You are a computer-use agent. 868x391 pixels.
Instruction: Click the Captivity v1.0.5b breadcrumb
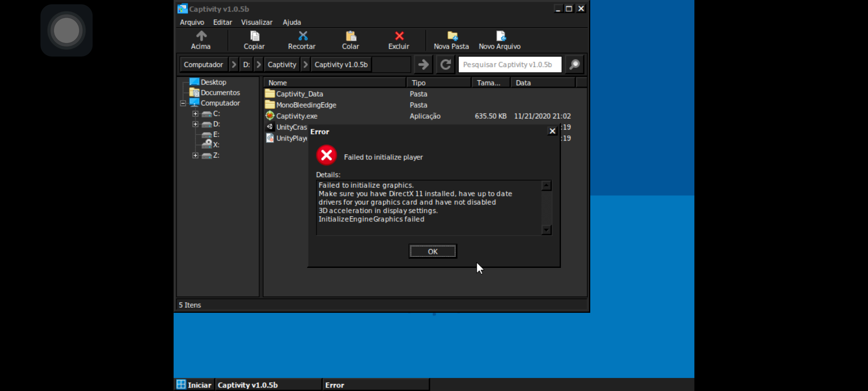(341, 65)
